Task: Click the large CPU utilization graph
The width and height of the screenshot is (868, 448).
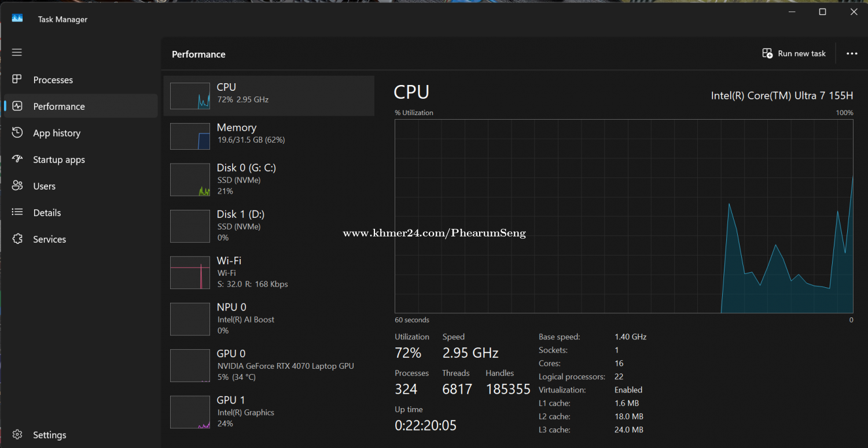Action: pos(624,216)
